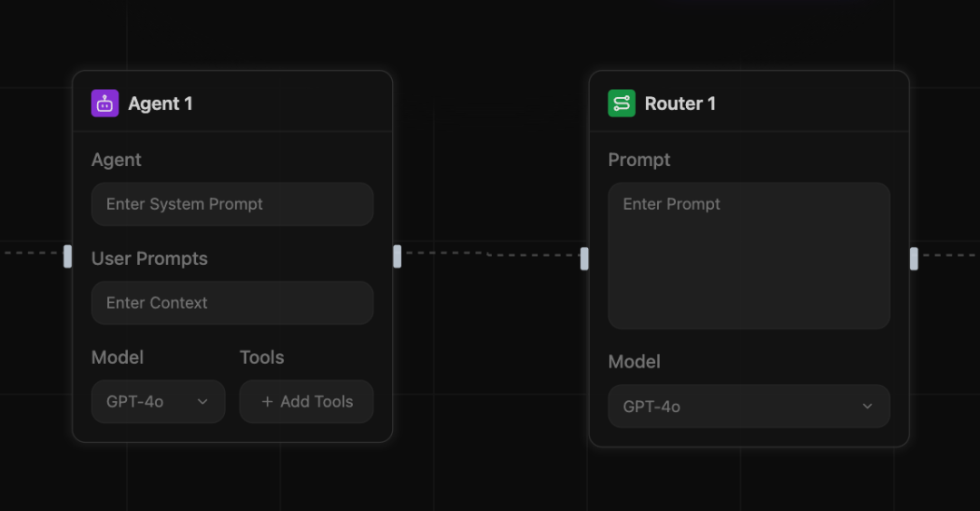Click the green router icon on Router 1
The width and height of the screenshot is (980, 511).
point(622,103)
